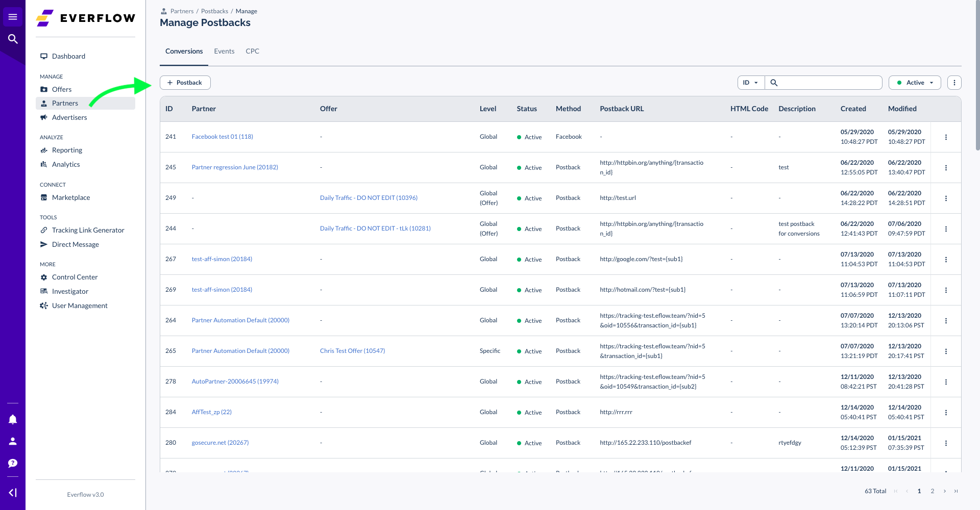Open row options for postback 265
The image size is (980, 510).
(946, 351)
